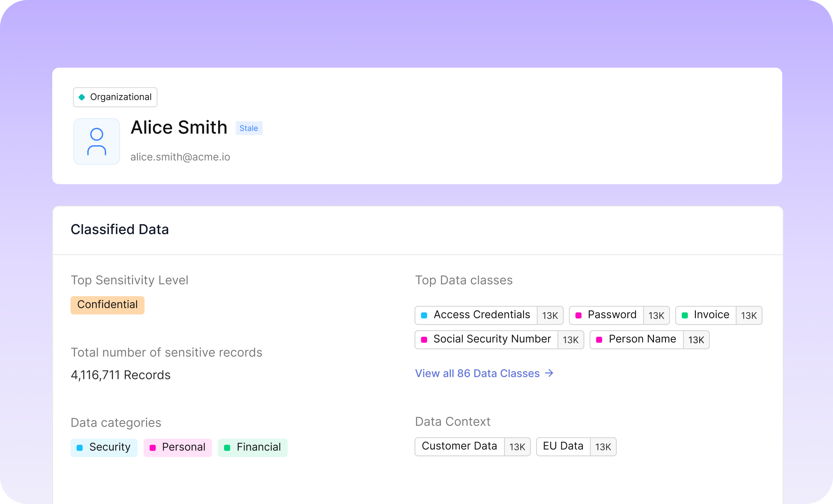The image size is (833, 504).
Task: Click the 4,116,711 Records count
Action: [x=120, y=375]
